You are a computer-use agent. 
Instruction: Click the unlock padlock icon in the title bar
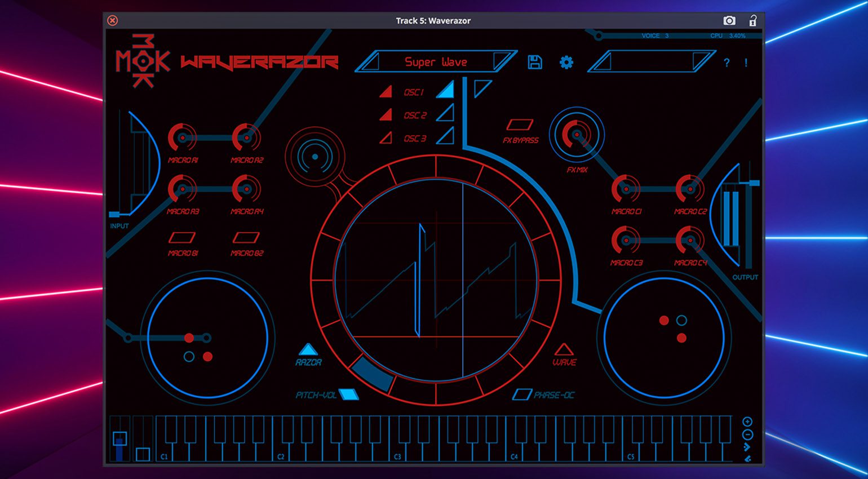pyautogui.click(x=752, y=21)
